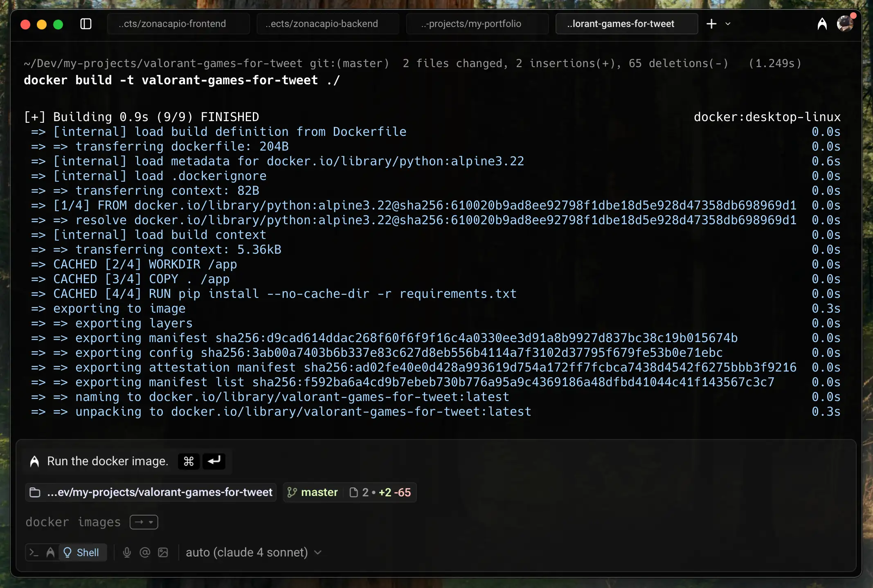Click the docker images command input
The image size is (873, 588).
point(73,522)
